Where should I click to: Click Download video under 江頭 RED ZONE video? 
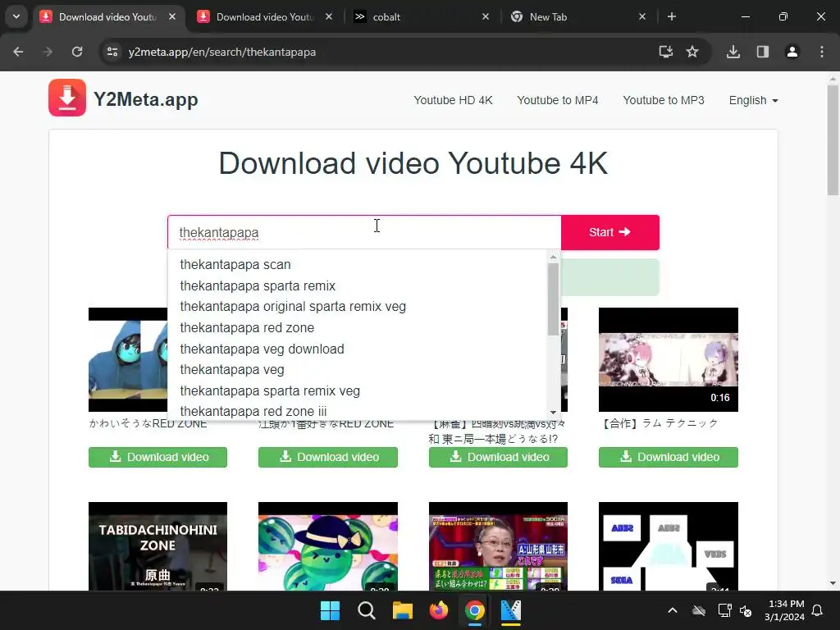[x=328, y=457]
